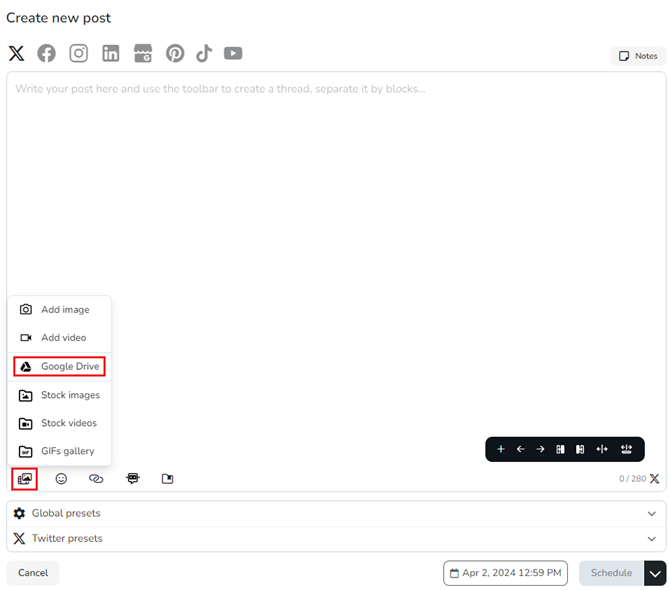Open GIFs gallery from the menu

pyautogui.click(x=60, y=451)
